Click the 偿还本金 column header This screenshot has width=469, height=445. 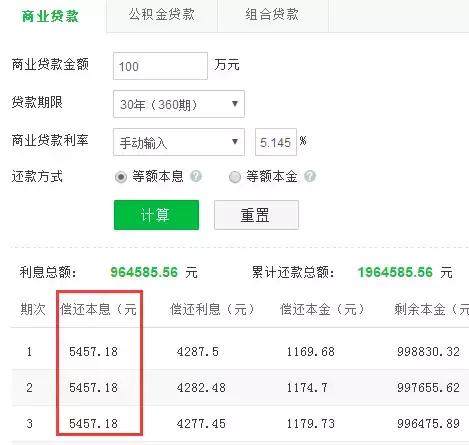(322, 309)
